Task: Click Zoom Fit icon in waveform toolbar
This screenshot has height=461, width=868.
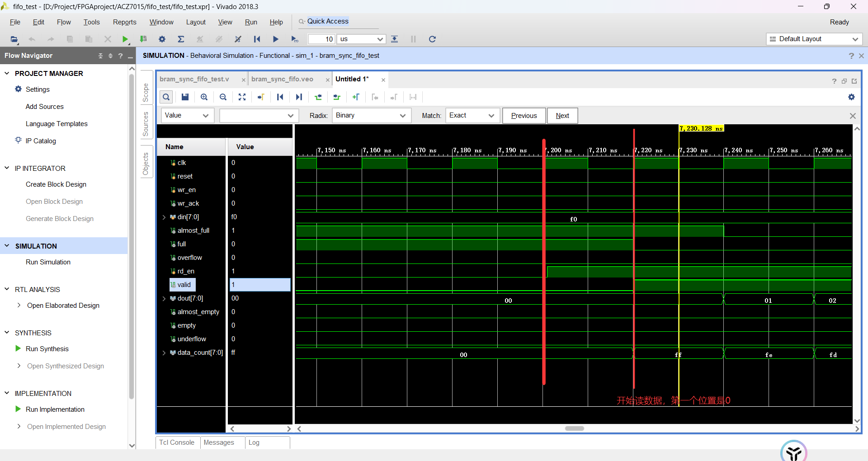Action: pyautogui.click(x=242, y=97)
